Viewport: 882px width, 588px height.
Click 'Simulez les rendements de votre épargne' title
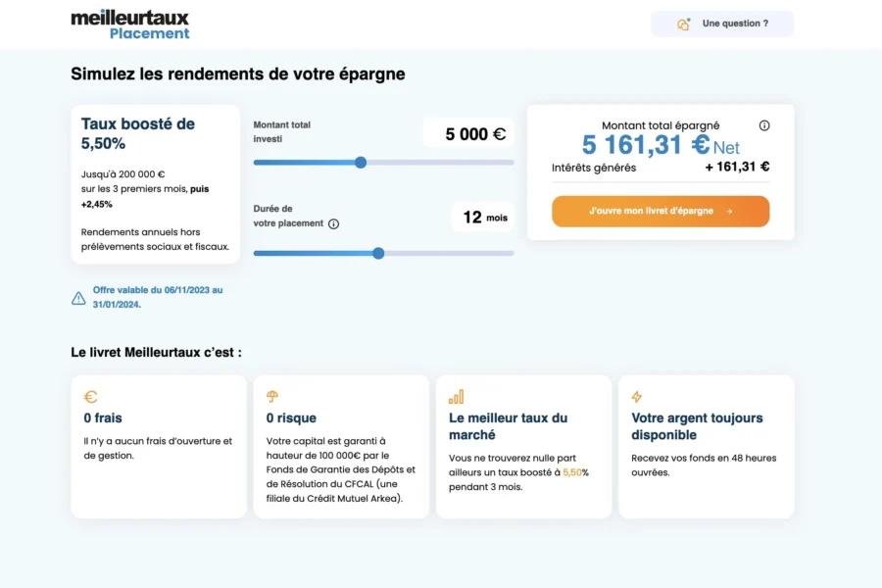click(x=238, y=74)
